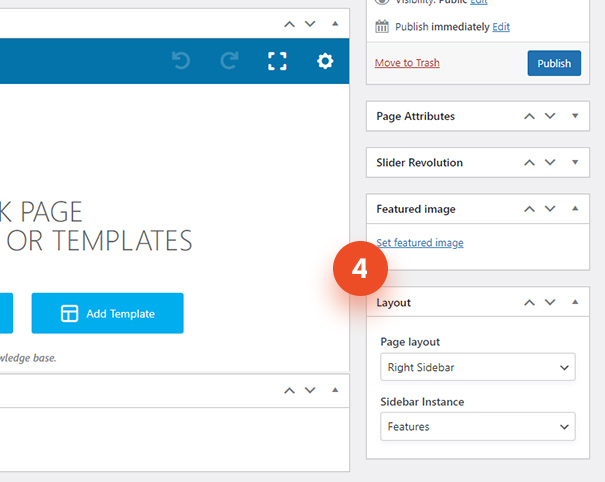Viewport: 605px width, 482px height.
Task: Move lower left metabox up
Action: (289, 391)
